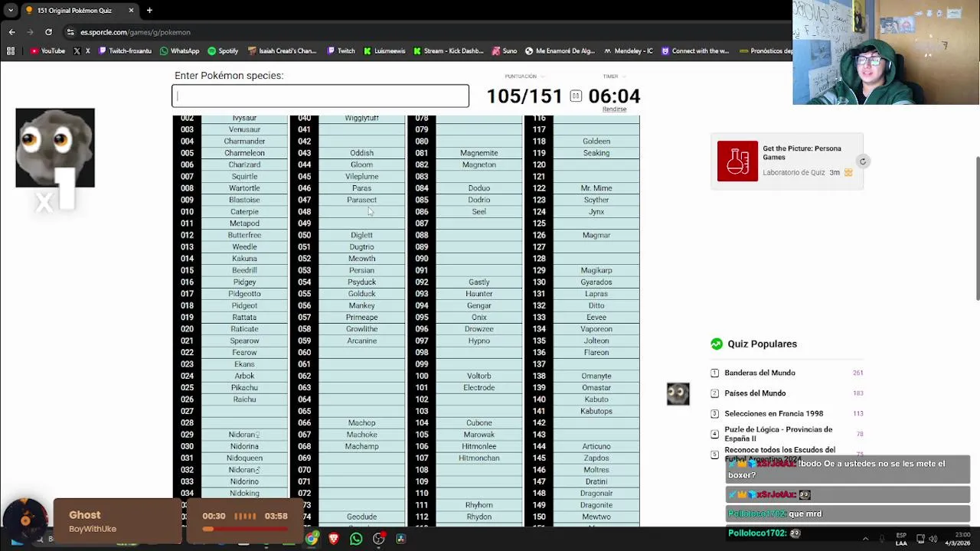The height and width of the screenshot is (551, 980).
Task: Open the WhatsApp bookmark
Action: pos(180,51)
